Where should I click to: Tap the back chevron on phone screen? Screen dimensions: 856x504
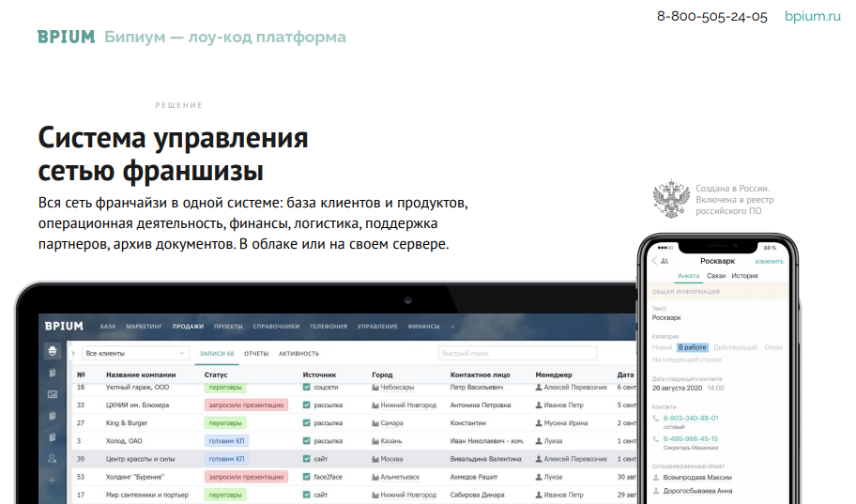654,261
